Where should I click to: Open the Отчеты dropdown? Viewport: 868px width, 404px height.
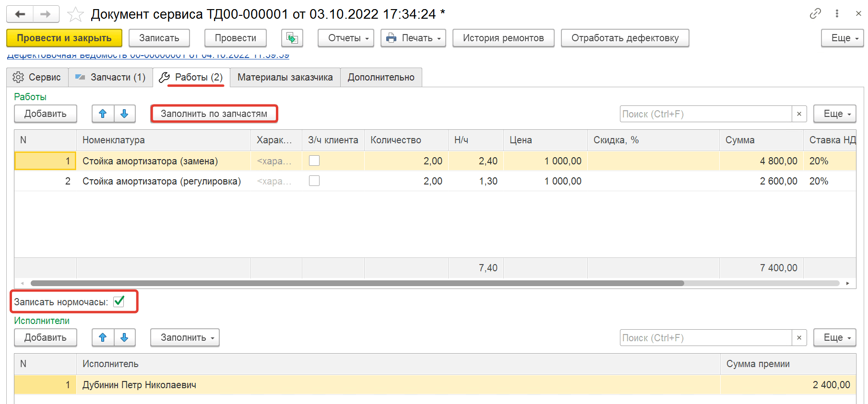pyautogui.click(x=346, y=38)
